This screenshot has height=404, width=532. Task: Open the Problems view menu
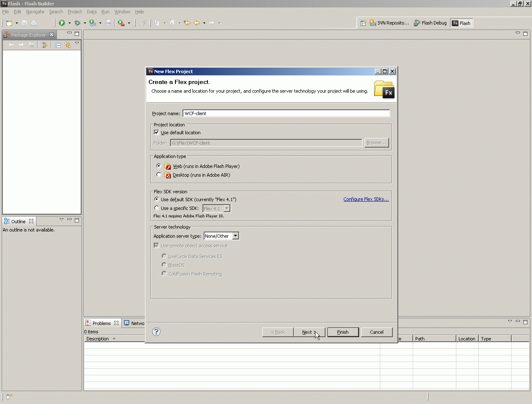[x=510, y=321]
